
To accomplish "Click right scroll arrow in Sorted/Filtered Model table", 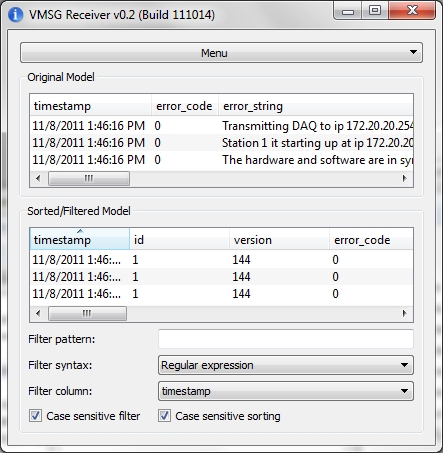I will click(x=404, y=313).
